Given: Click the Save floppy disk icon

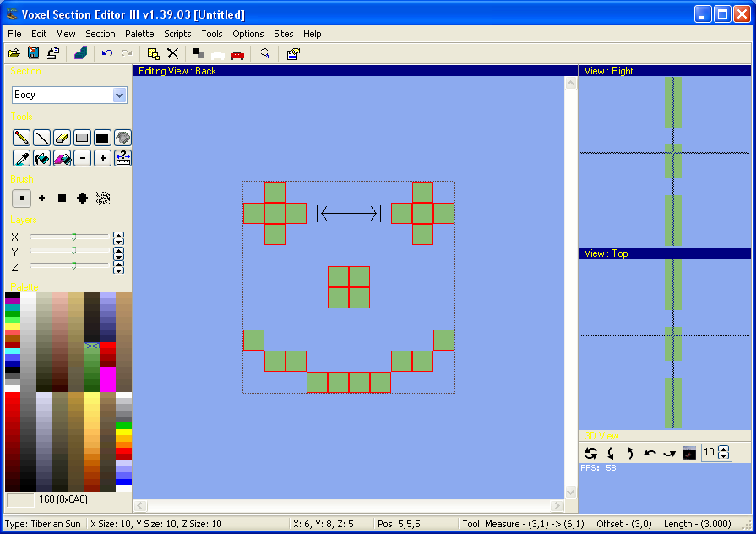Looking at the screenshot, I should (x=33, y=53).
